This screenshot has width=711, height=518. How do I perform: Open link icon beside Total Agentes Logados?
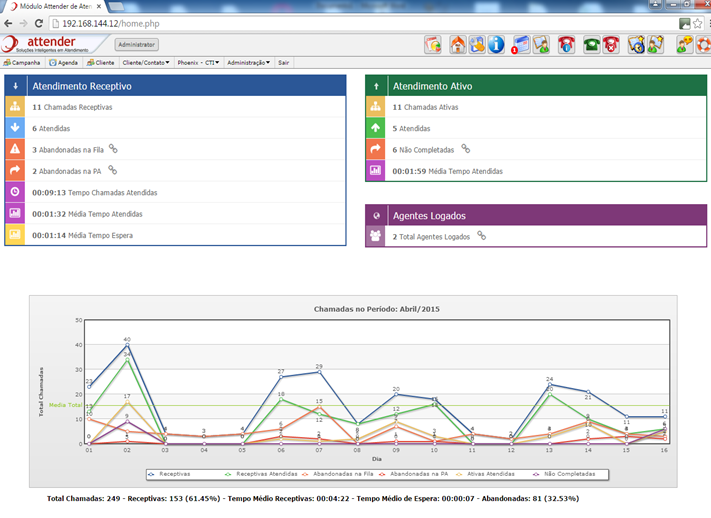(482, 235)
